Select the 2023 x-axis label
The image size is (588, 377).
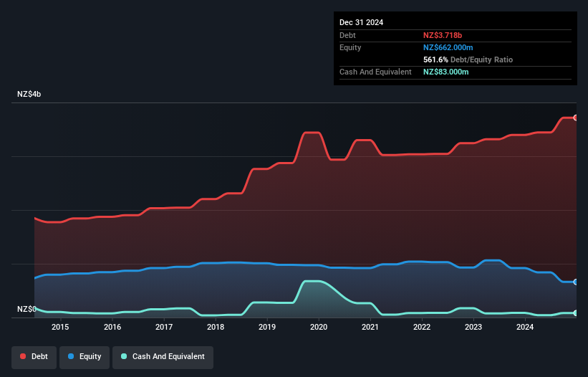[x=473, y=327]
